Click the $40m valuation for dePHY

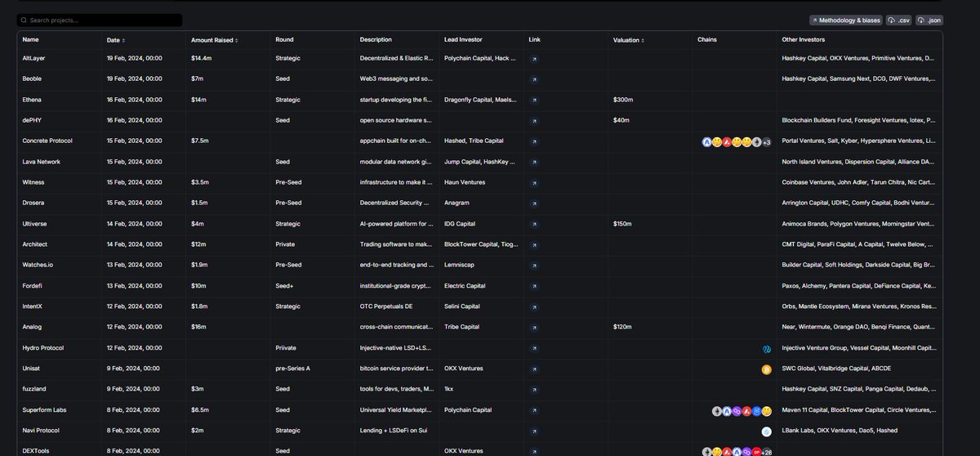click(621, 121)
